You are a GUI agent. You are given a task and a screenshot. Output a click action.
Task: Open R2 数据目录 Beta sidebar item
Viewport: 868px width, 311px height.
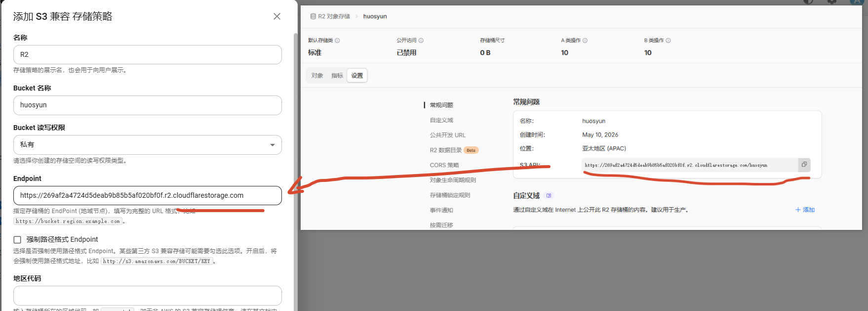[454, 150]
